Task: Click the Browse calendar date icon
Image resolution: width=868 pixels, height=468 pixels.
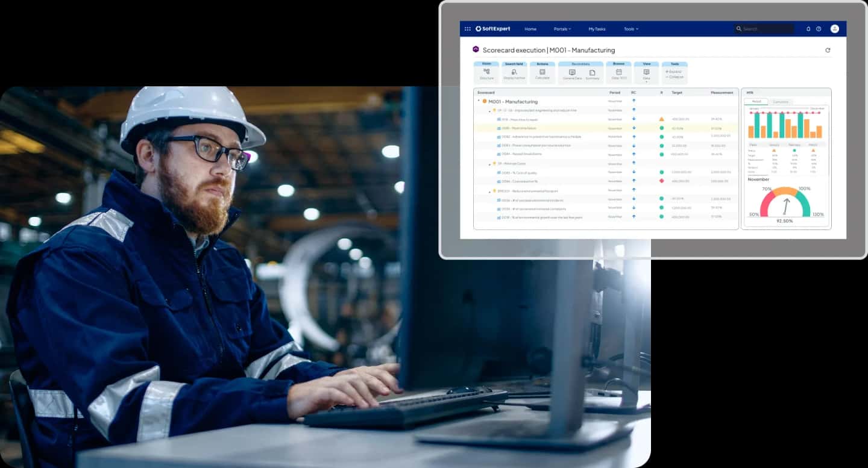Action: pos(618,72)
